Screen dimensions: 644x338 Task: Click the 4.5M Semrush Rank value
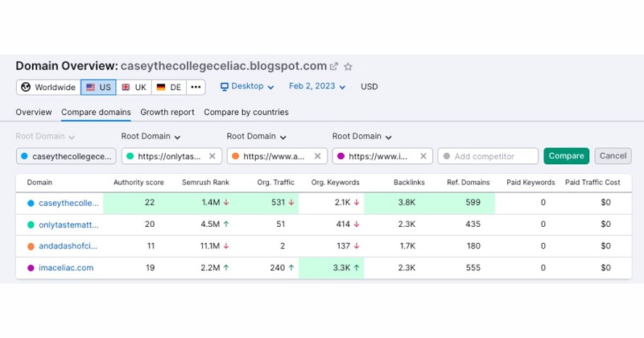[x=211, y=224]
